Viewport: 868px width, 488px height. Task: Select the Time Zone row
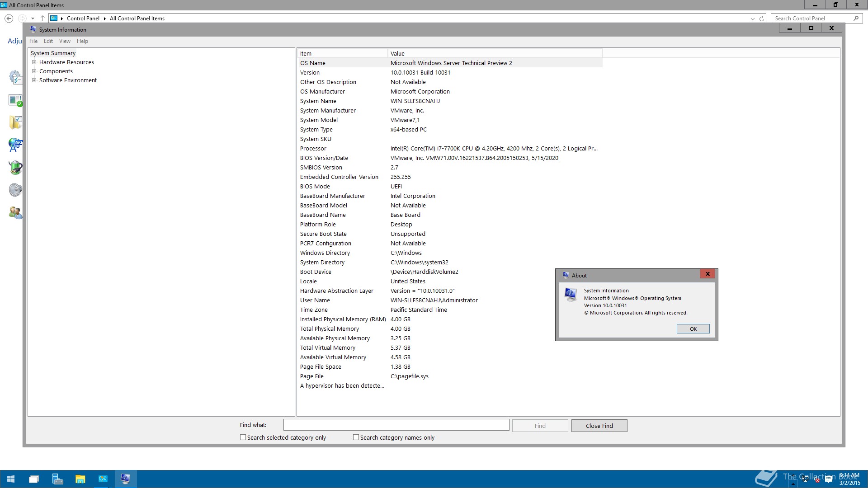450,310
